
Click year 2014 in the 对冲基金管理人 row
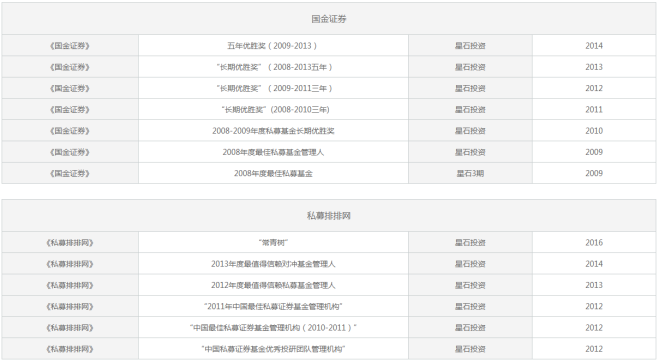click(x=594, y=264)
